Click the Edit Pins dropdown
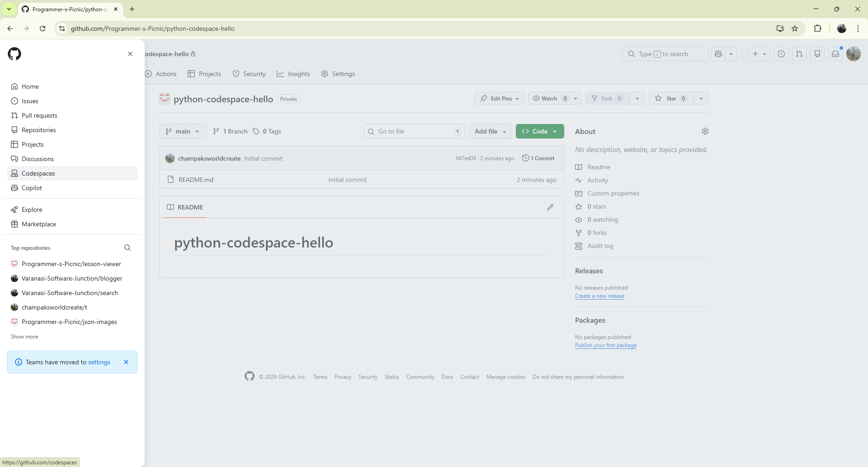 pyautogui.click(x=500, y=98)
